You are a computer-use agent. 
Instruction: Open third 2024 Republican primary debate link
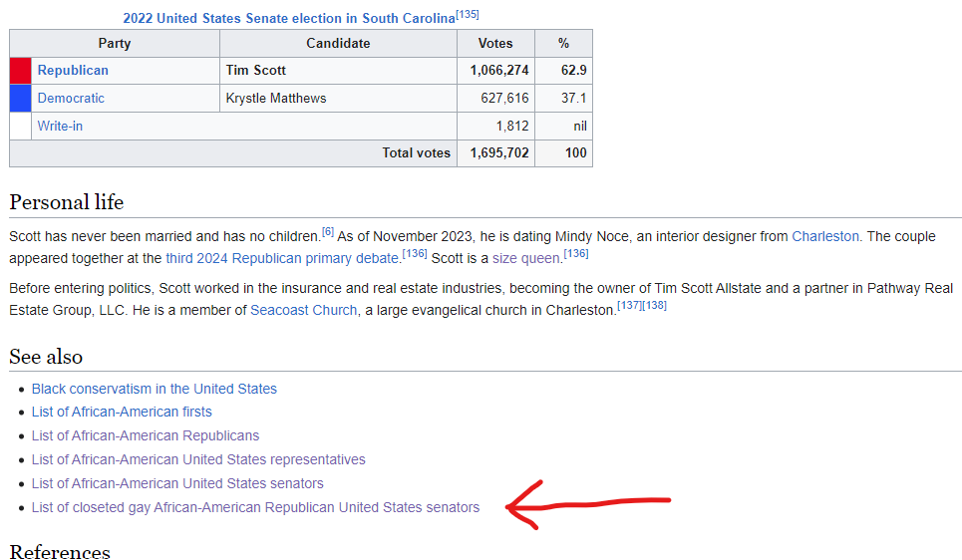tap(283, 258)
